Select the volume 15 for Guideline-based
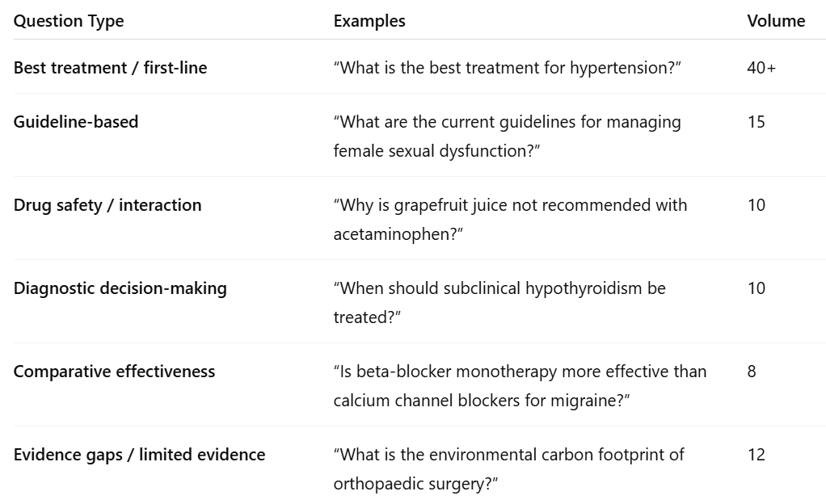This screenshot has width=826, height=504. 756,122
